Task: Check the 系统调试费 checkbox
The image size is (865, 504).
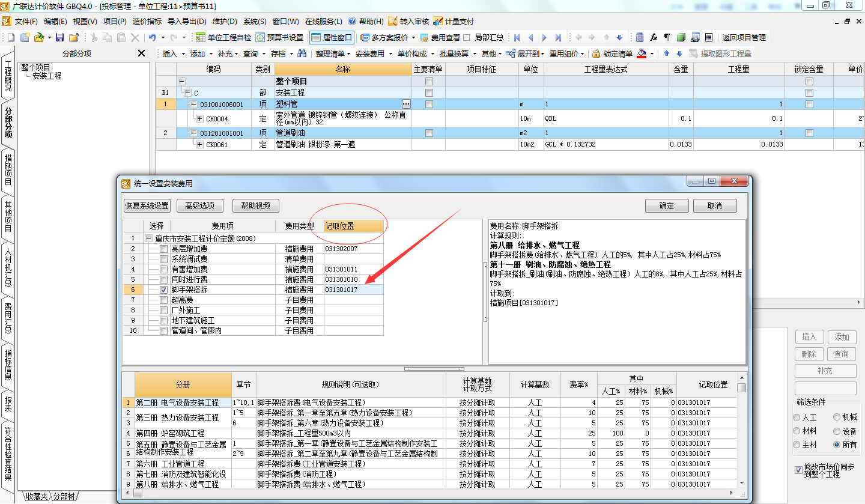Action: (x=163, y=259)
